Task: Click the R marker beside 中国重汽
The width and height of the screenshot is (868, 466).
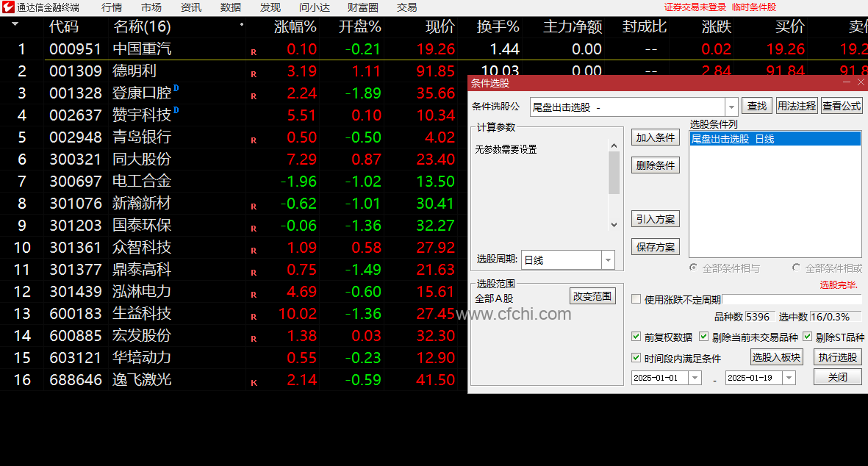Action: [x=254, y=52]
